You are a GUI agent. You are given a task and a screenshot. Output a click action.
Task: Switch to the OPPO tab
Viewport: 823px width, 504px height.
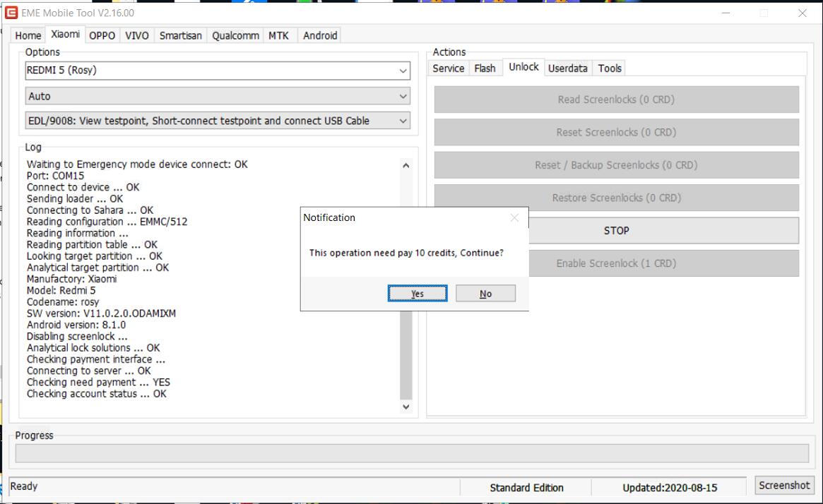[102, 36]
